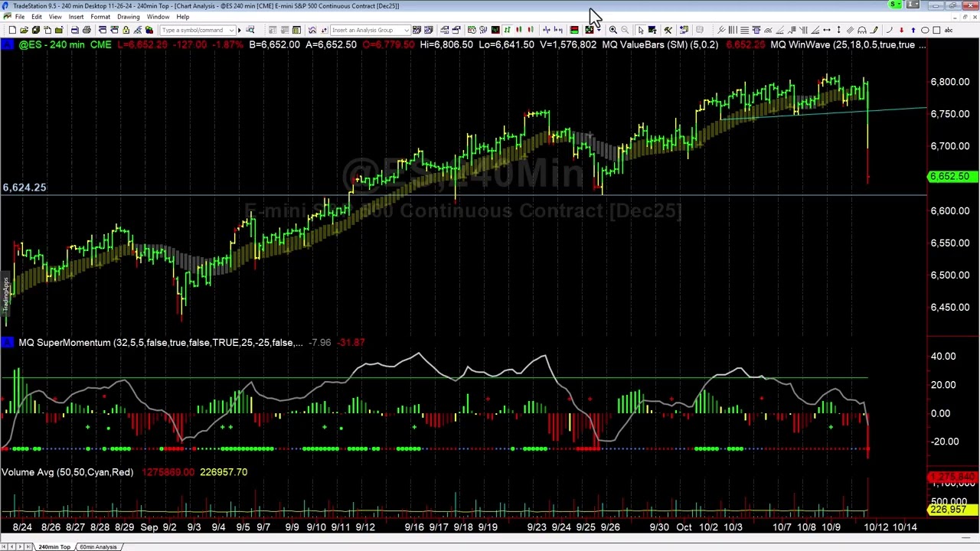Open the dropdown arrow next to chart color icon

point(599,30)
